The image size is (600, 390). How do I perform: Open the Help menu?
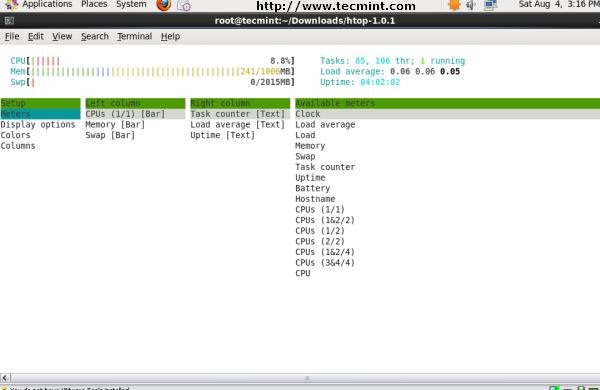click(170, 36)
